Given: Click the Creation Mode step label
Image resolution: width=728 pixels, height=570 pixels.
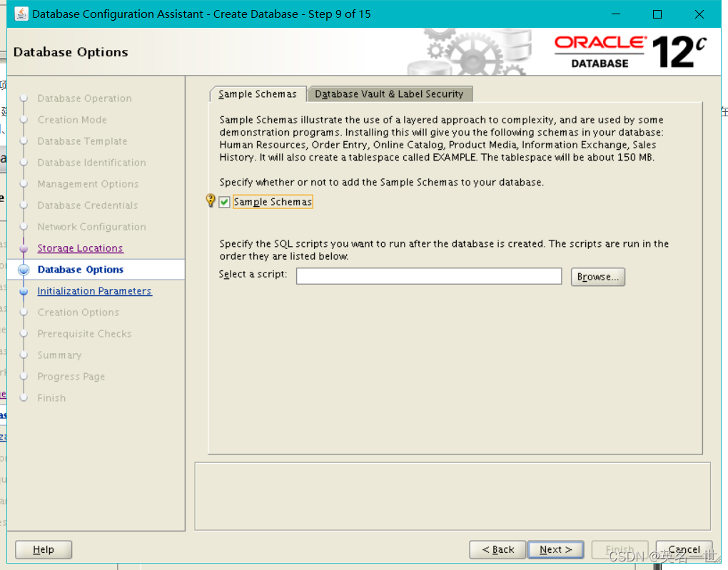Looking at the screenshot, I should 72,120.
